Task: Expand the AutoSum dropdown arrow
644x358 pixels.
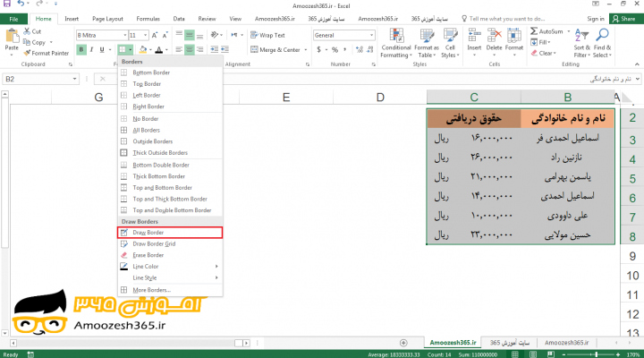Action: [x=569, y=31]
